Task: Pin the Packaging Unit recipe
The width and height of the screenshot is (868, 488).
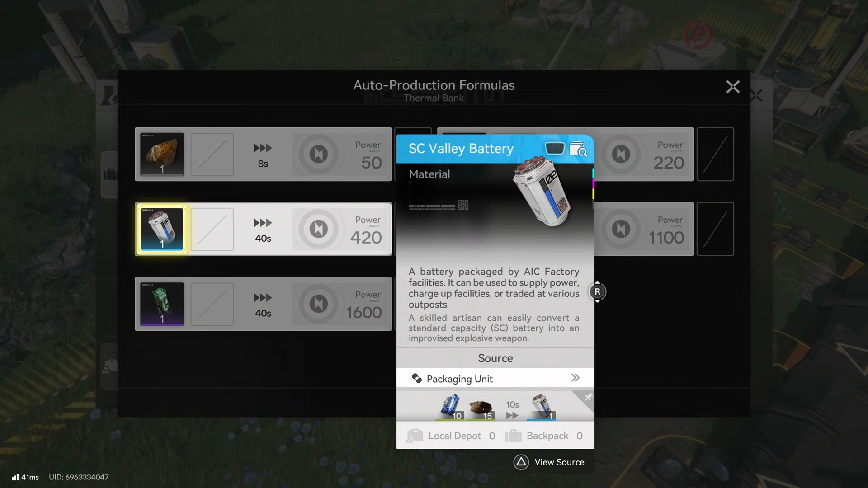Action: tap(587, 398)
